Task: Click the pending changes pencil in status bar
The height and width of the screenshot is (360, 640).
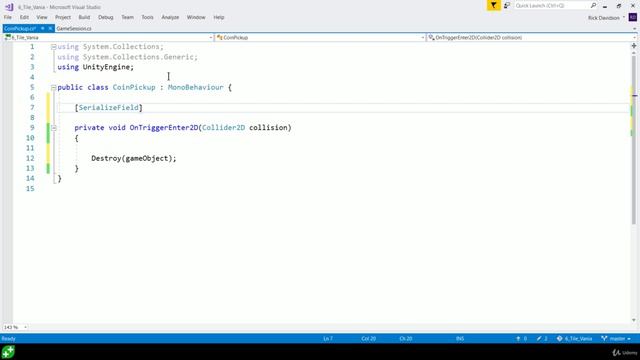Action: (x=542, y=339)
